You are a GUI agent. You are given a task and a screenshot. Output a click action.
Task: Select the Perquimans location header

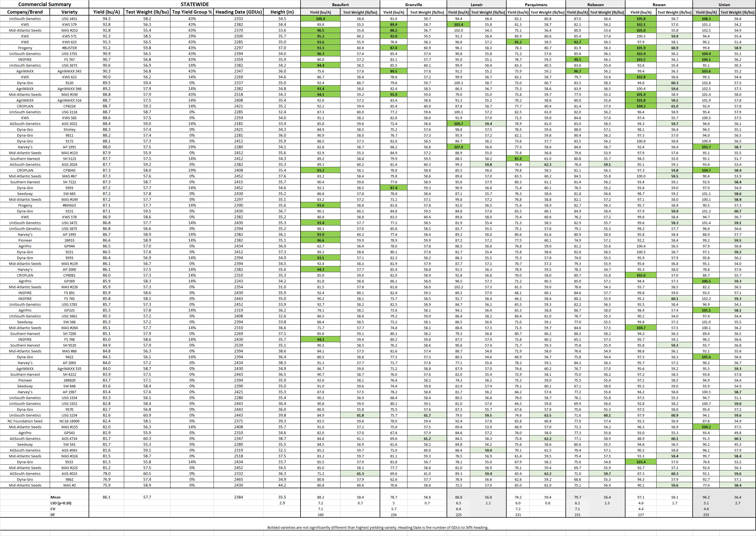tap(536, 5)
